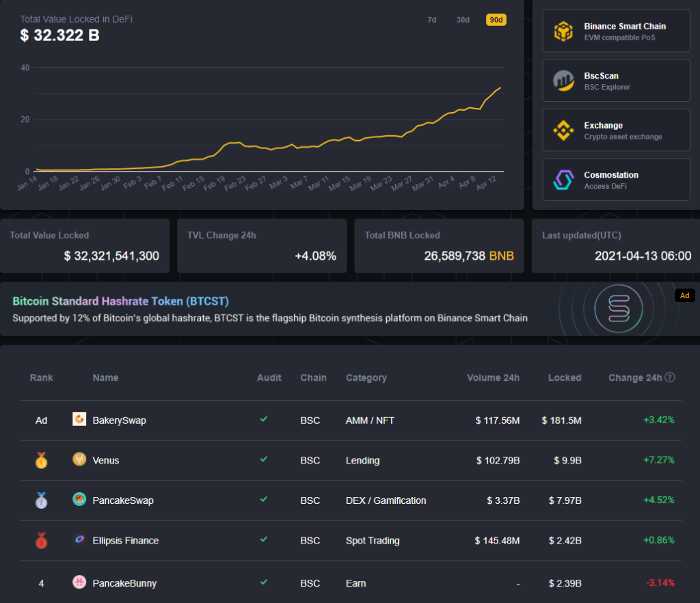Image resolution: width=700 pixels, height=603 pixels.
Task: Open the Change 24h help tooltip icon
Action: pyautogui.click(x=671, y=377)
